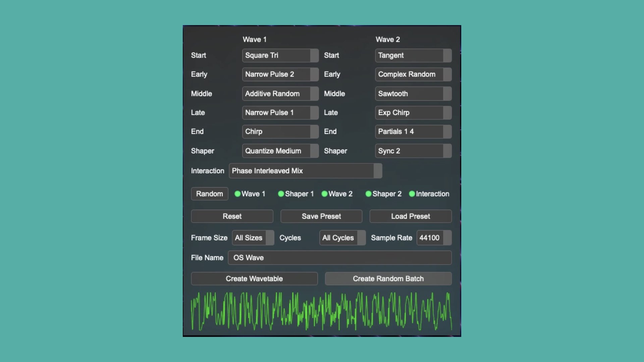Click Create Wavetable button

pos(254,279)
